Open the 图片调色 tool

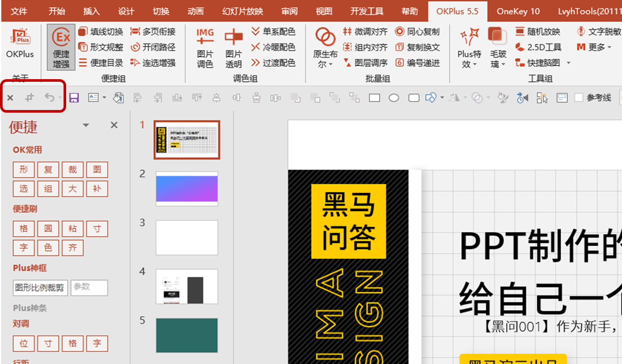205,48
